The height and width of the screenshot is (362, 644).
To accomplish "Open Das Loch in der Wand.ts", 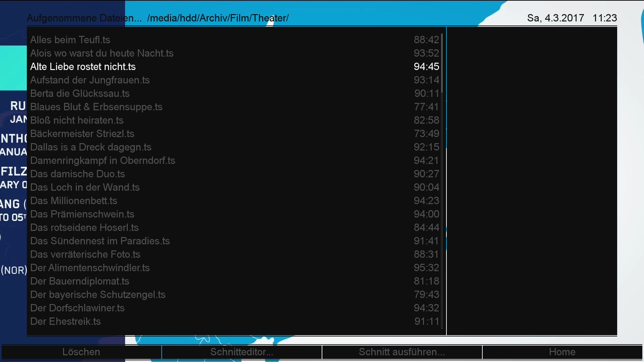I will (x=85, y=187).
